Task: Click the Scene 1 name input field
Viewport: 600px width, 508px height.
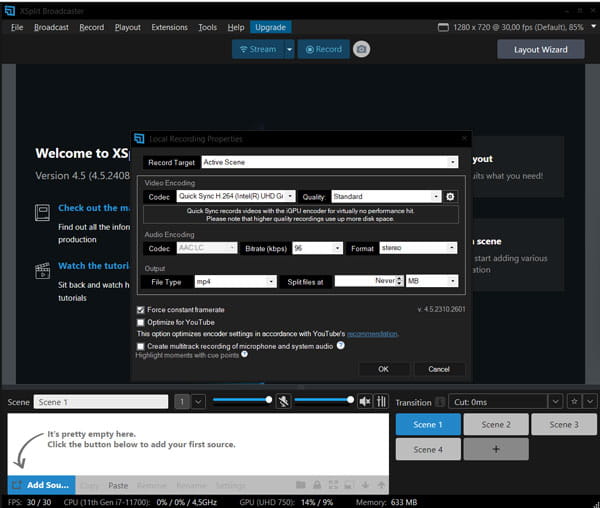Action: pyautogui.click(x=101, y=402)
